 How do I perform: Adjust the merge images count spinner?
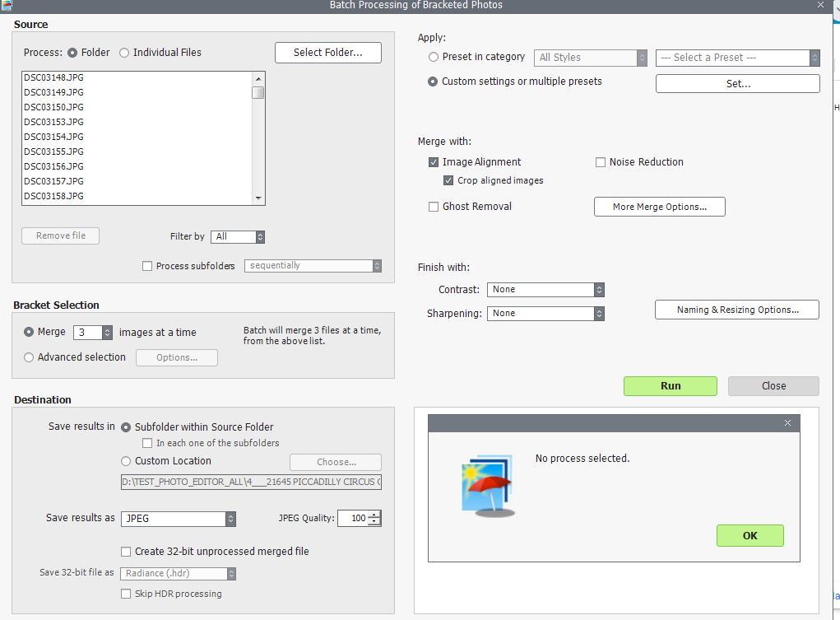(x=107, y=333)
